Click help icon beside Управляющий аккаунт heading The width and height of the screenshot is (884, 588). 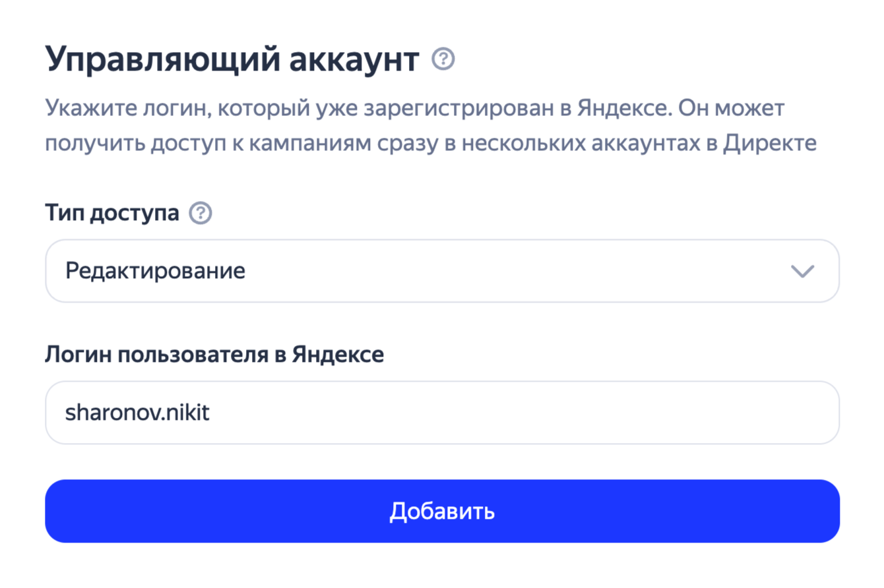click(x=443, y=61)
